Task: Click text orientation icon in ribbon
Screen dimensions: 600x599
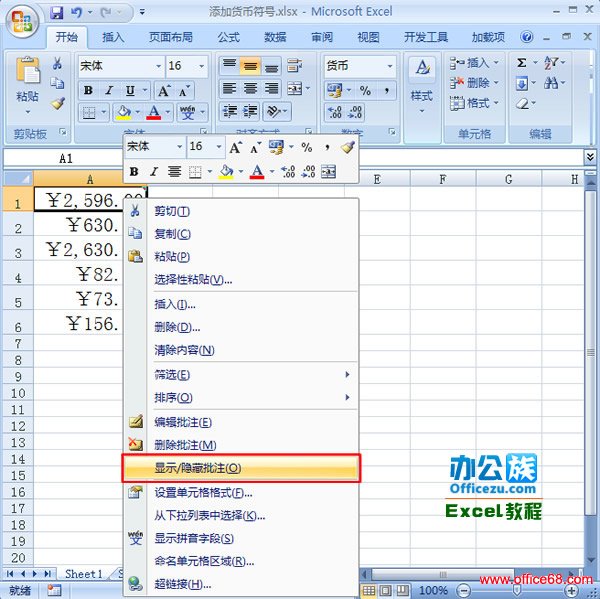Action: coord(273,112)
